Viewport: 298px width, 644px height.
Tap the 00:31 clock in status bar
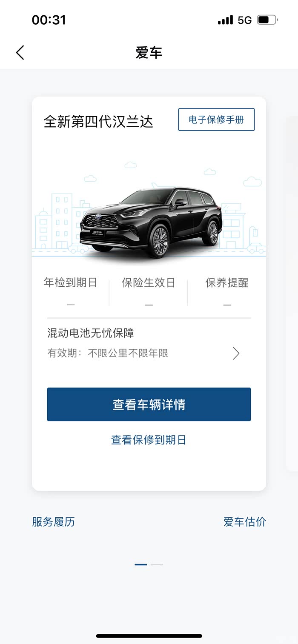[49, 20]
